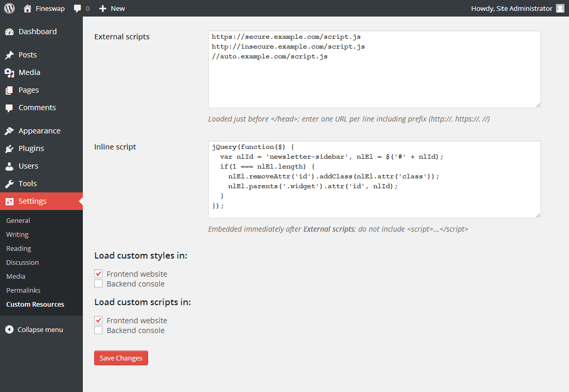The width and height of the screenshot is (569, 392).
Task: Click the "if(1 === nlEl.length)" code line
Action: click(x=268, y=167)
